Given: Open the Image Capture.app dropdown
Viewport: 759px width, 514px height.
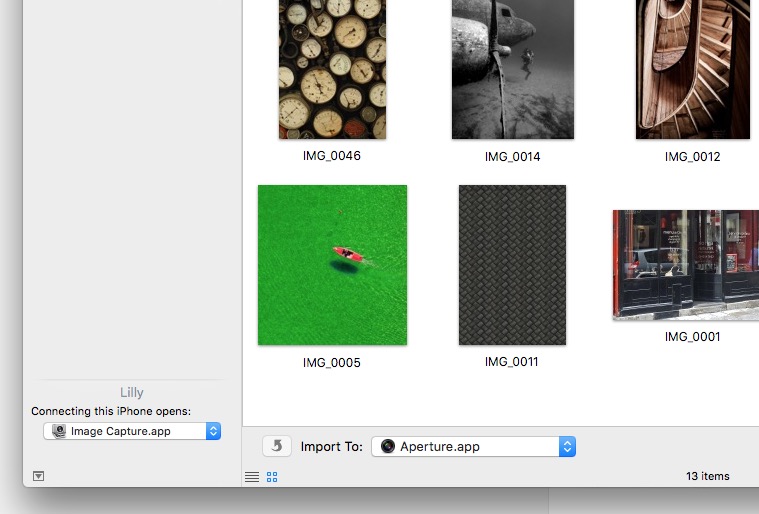Looking at the screenshot, I should tap(132, 431).
